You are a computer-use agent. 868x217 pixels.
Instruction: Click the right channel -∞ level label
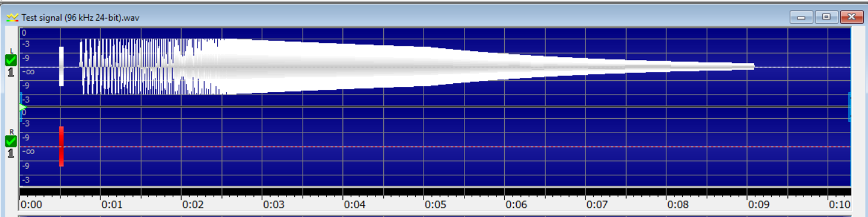[x=28, y=152]
